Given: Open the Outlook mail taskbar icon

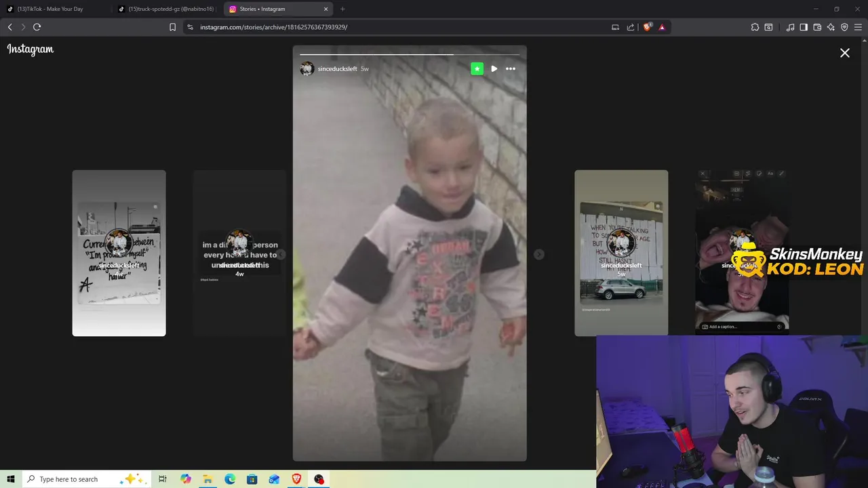Looking at the screenshot, I should 274,479.
